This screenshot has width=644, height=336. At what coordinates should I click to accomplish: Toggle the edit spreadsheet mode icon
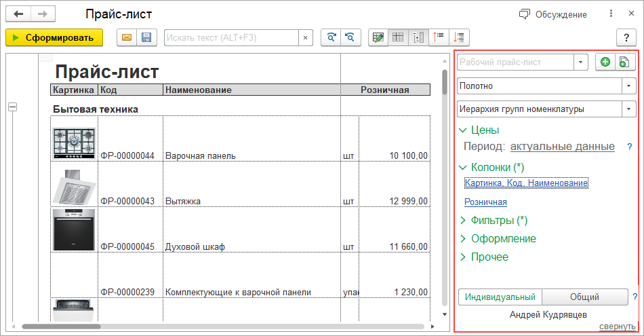tap(378, 38)
